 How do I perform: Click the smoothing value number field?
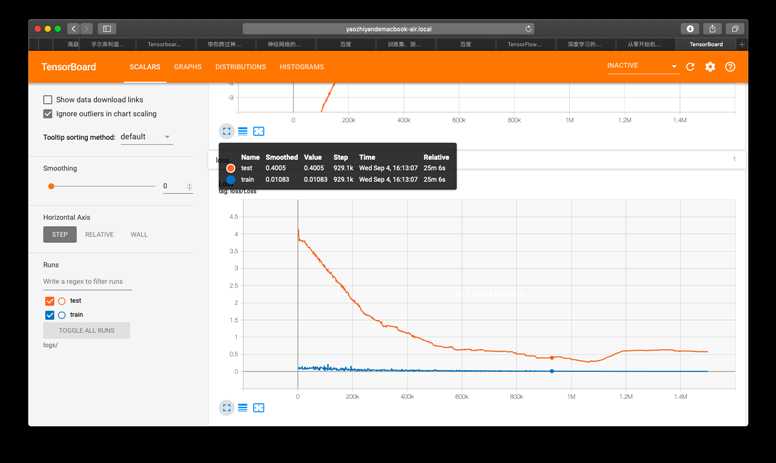pyautogui.click(x=173, y=186)
